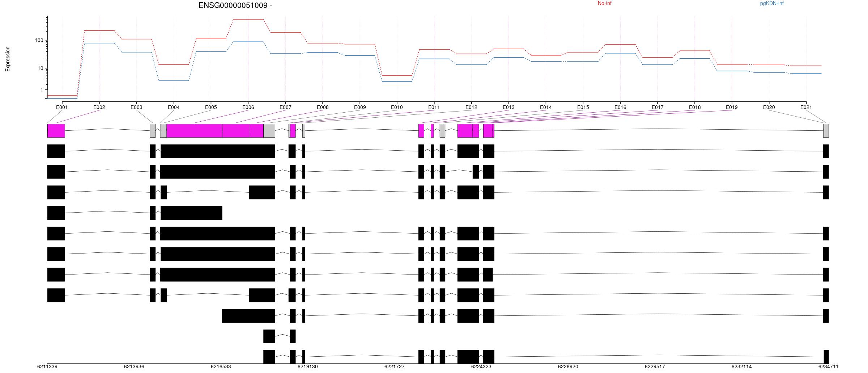Click exon label E014
This screenshot has width=868, height=373.
[546, 107]
